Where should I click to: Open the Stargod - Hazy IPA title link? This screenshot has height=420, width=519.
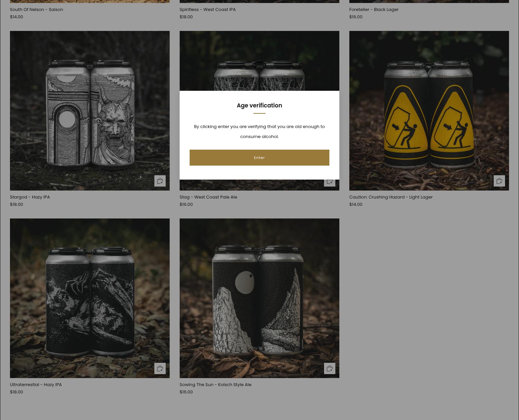[x=30, y=197]
